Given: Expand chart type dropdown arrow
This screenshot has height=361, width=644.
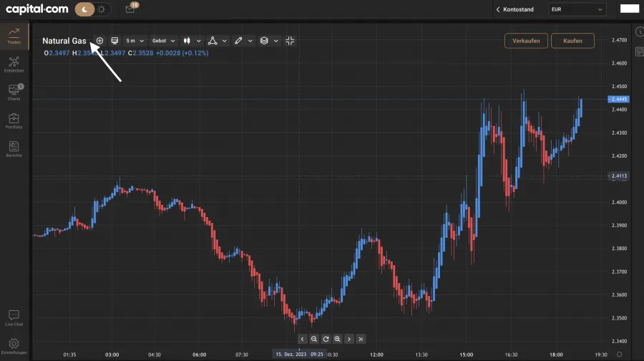Looking at the screenshot, I should click(199, 41).
